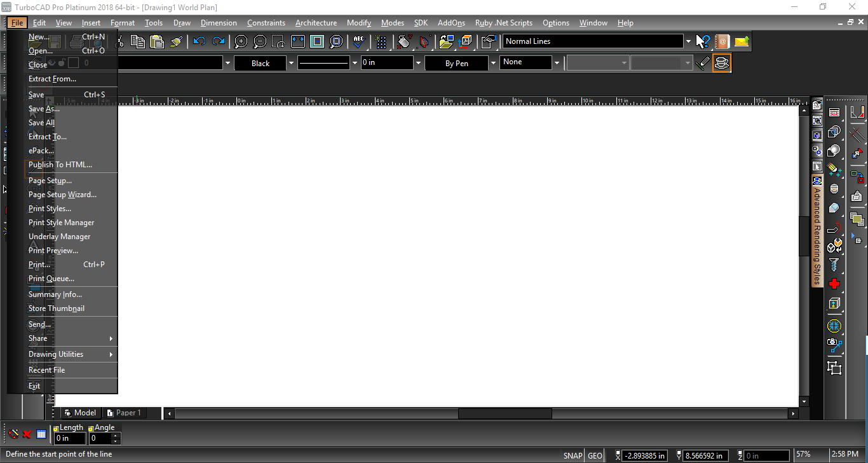Click the pen brush icon beside layer dropdowns
868x463 pixels.
point(702,63)
